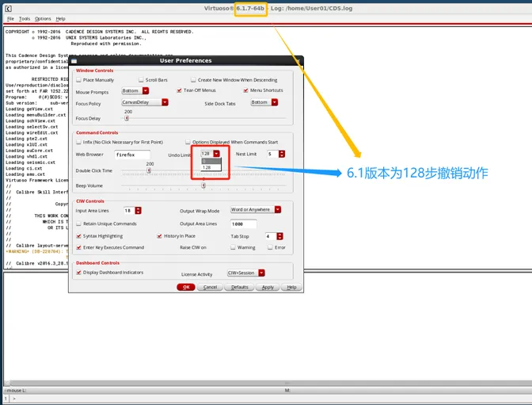Click the User Preferences dialog window icon

point(74,60)
